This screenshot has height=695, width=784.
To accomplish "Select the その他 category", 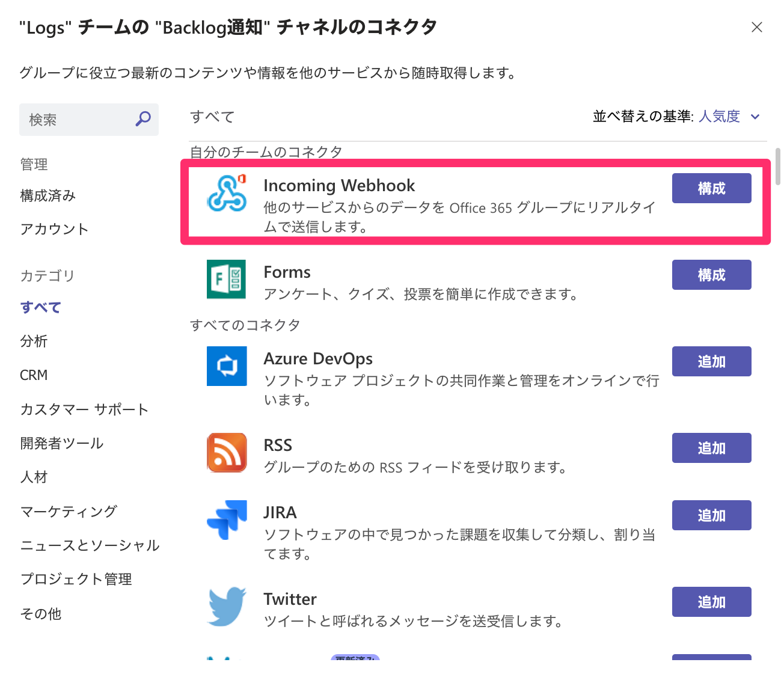I will [x=41, y=613].
